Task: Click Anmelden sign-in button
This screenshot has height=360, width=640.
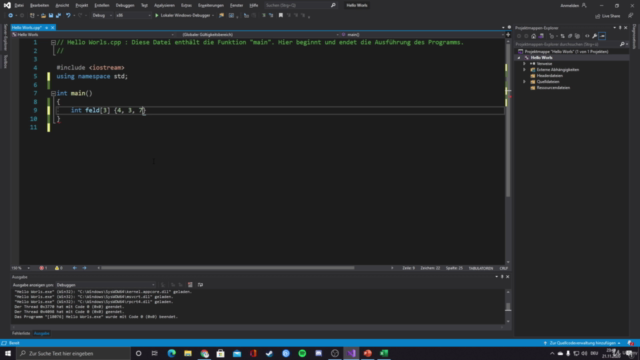Action: [573, 5]
